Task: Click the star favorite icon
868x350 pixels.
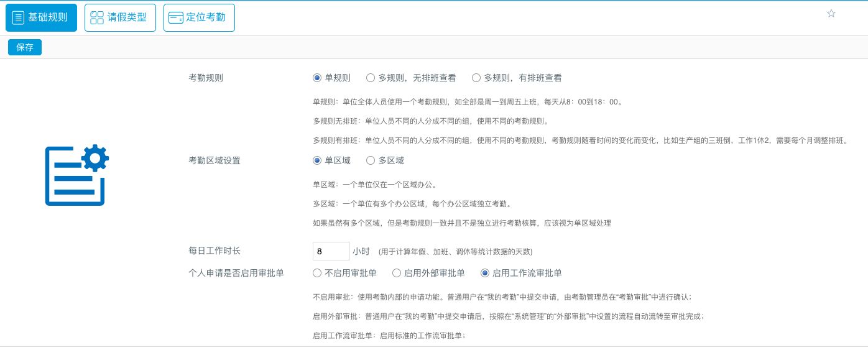Action: (x=831, y=14)
